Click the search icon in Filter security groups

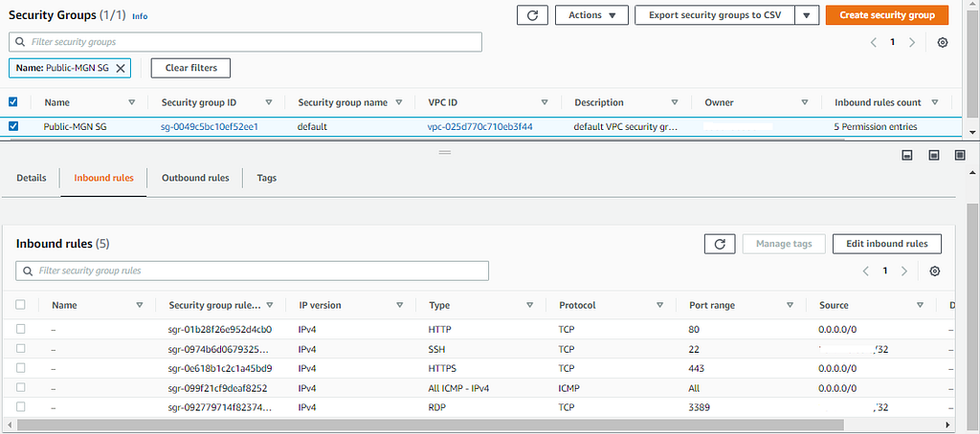[19, 42]
